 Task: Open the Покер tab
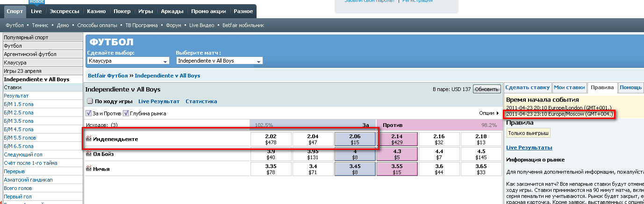(122, 11)
